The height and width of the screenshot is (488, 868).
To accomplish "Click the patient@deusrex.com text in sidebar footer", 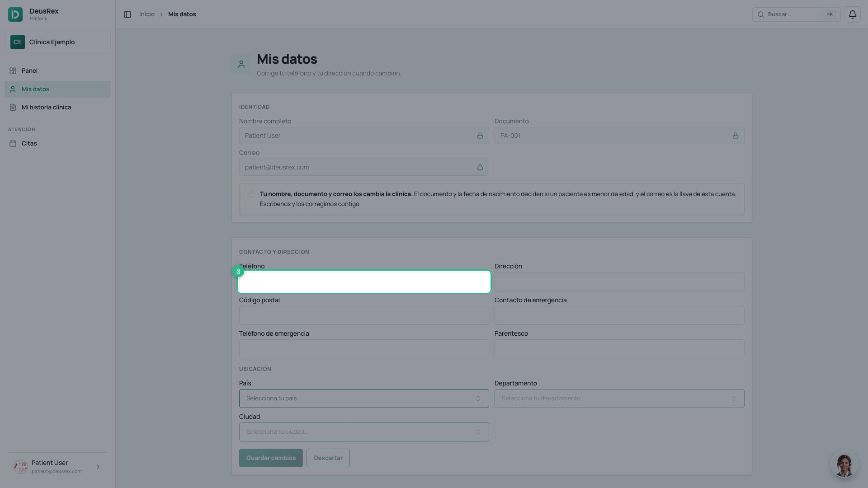I will [x=57, y=471].
